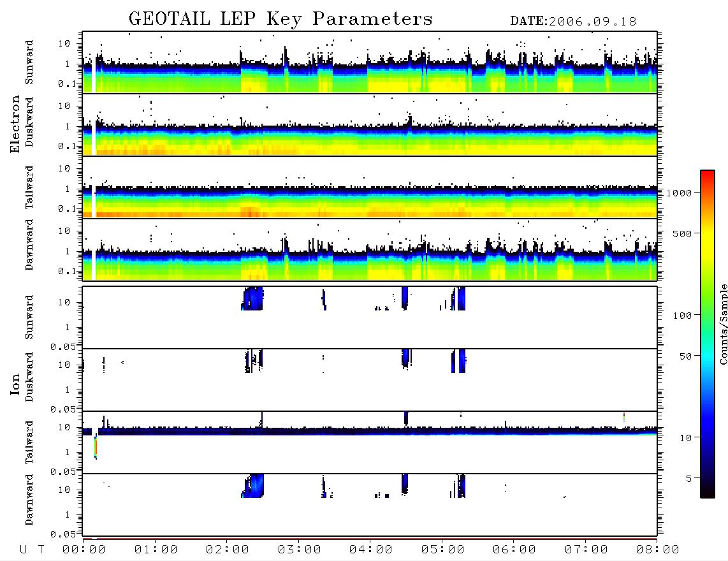Select the Ion Sunward axis label
This screenshot has width=728, height=561.
click(29, 317)
